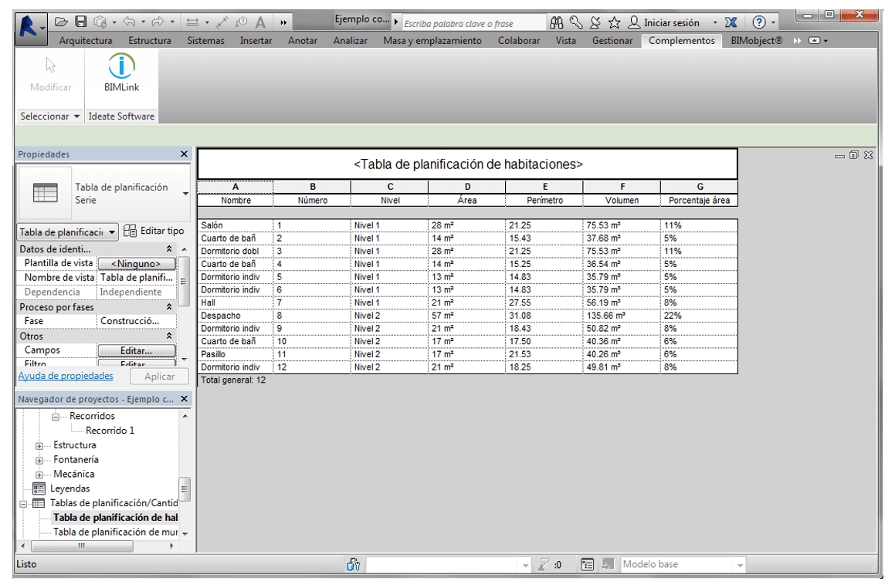Viewport: 895px width, 588px height.
Task: Switch to the Arquitectura ribbon tab
Action: 85,41
